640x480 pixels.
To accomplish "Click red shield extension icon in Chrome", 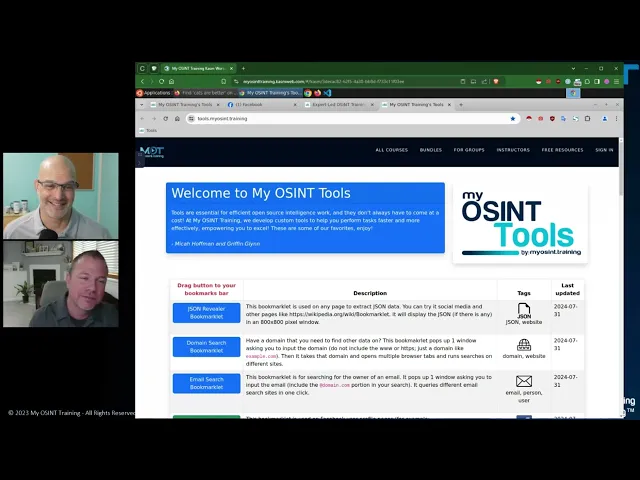I will (552, 119).
